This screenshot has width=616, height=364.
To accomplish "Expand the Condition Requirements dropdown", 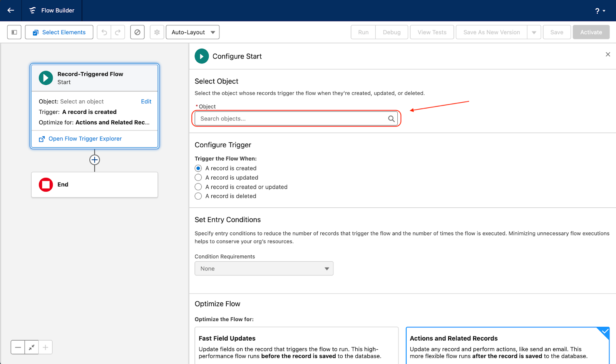I will (264, 269).
